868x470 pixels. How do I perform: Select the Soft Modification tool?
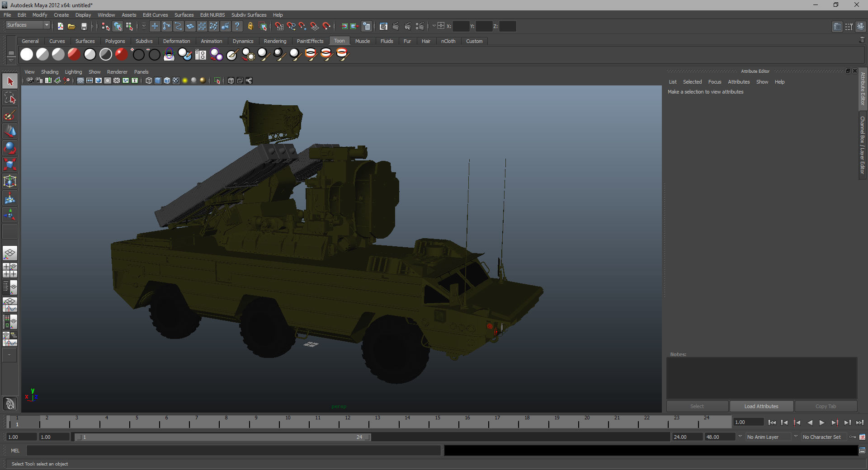pos(10,198)
